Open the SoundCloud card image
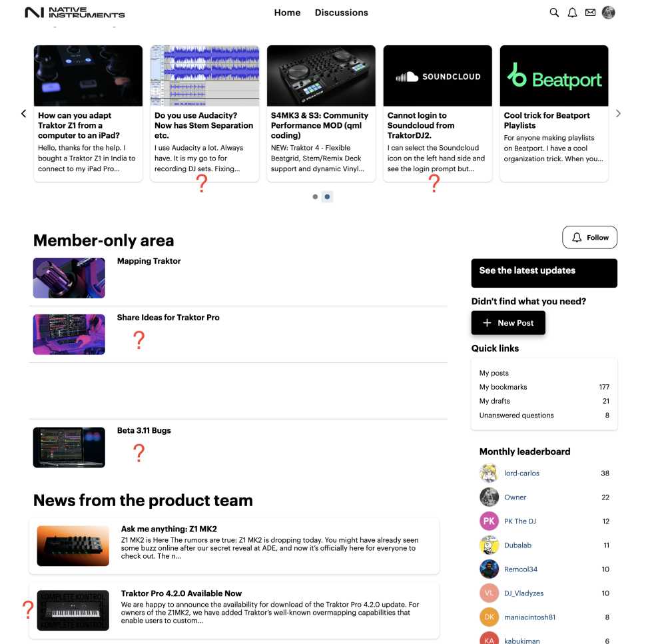Image resolution: width=666 pixels, height=644 pixels. click(x=438, y=76)
